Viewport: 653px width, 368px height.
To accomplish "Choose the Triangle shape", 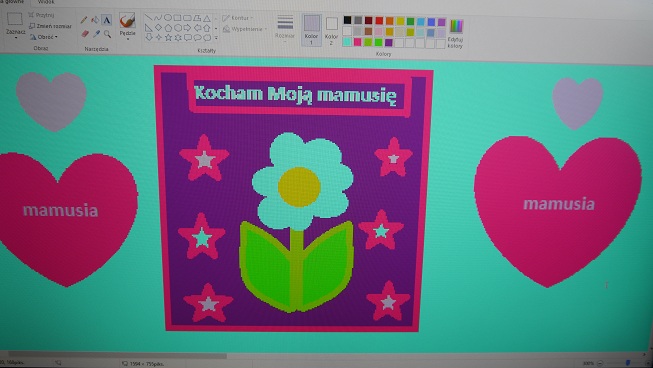I will point(207,18).
